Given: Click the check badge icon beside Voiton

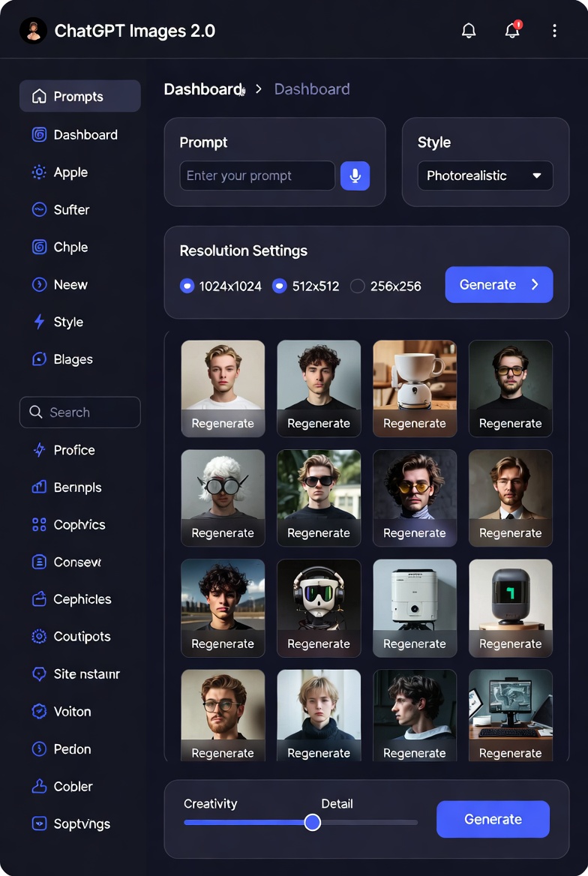Looking at the screenshot, I should point(39,711).
